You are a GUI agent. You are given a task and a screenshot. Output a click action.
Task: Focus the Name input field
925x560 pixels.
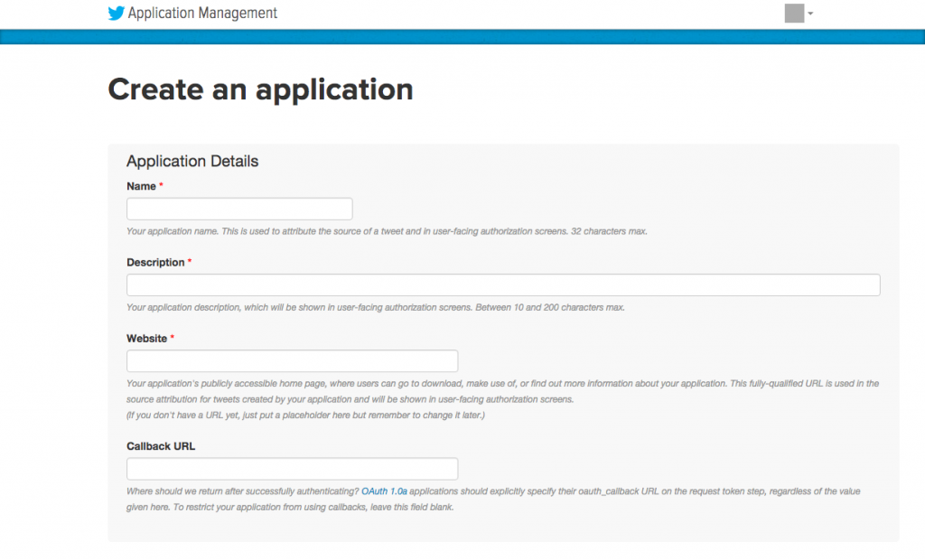point(239,209)
